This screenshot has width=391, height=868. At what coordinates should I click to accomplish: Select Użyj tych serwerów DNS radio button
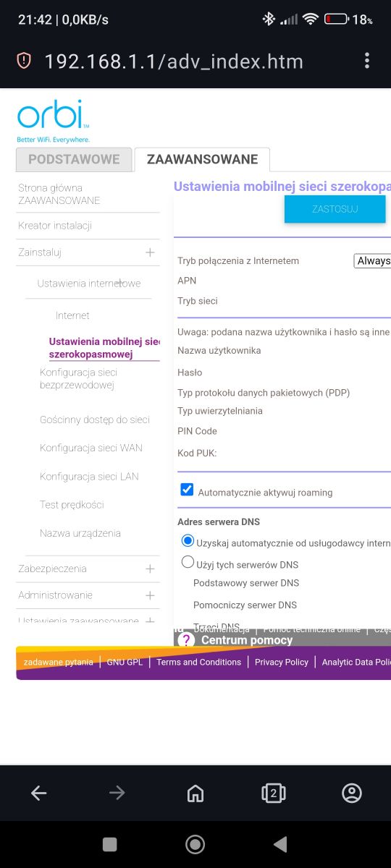(x=188, y=562)
